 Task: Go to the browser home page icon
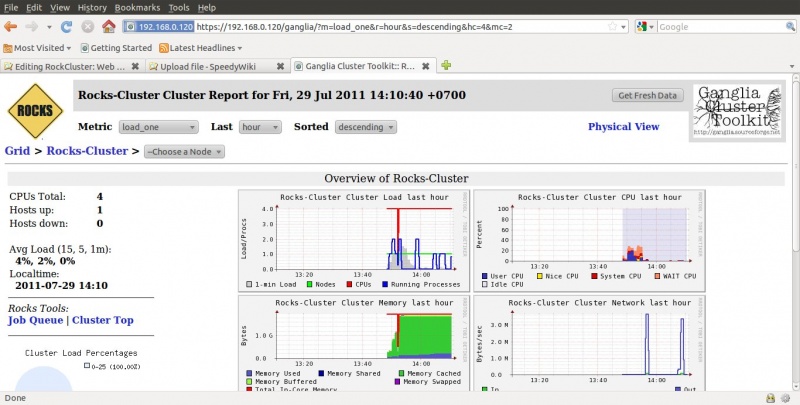coord(108,27)
